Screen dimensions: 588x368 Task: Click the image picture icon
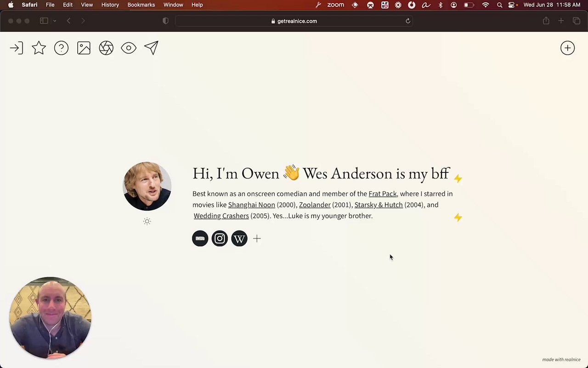point(84,48)
